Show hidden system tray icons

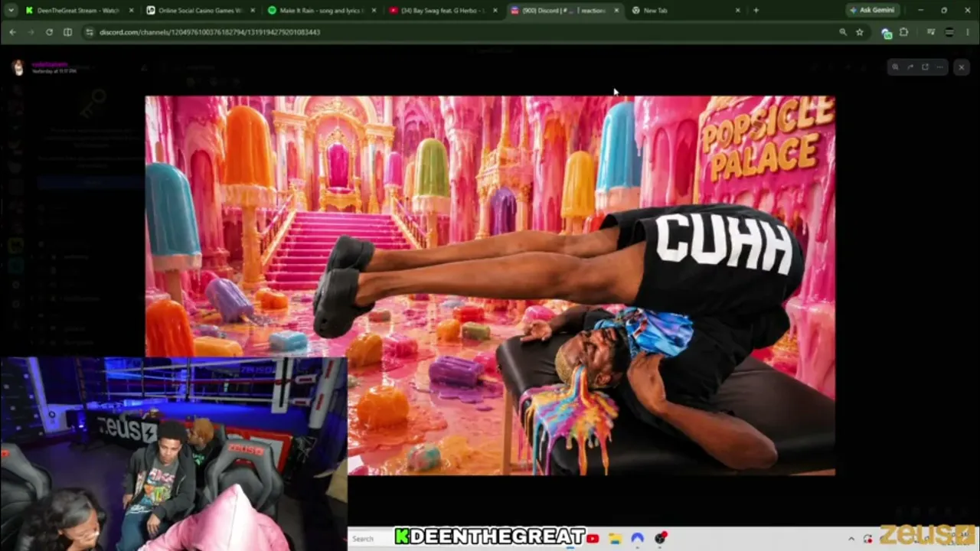tap(851, 539)
